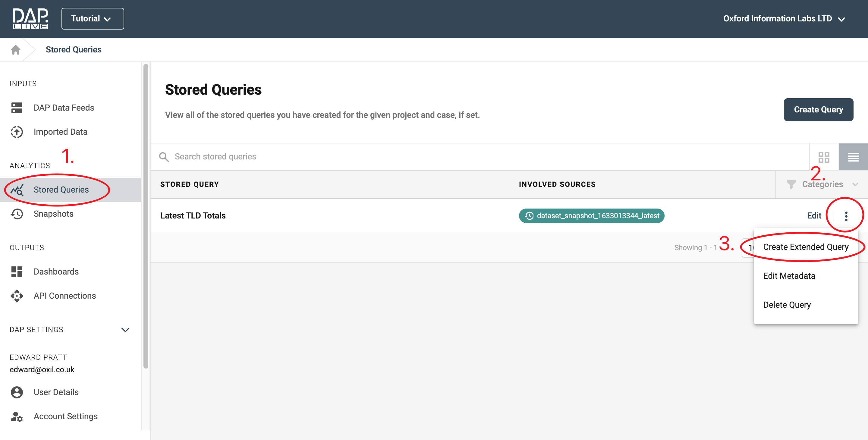Select Delete Query menu option

coord(787,305)
